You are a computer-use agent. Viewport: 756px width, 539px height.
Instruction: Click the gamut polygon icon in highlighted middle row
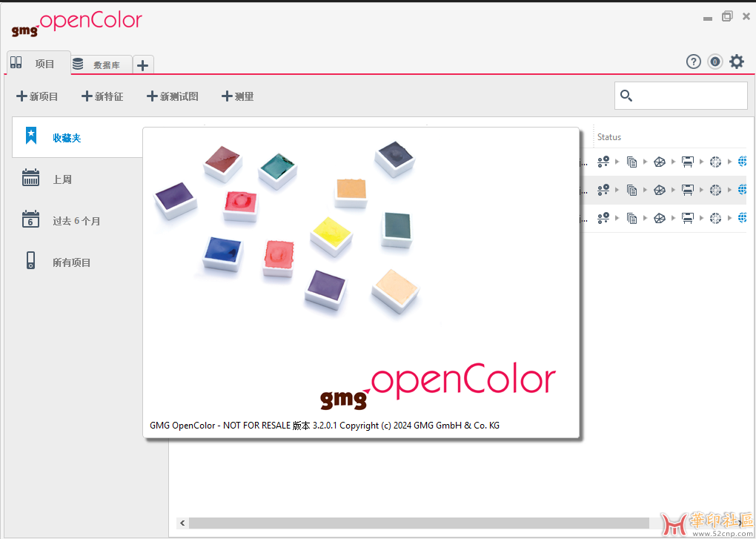[x=659, y=190]
